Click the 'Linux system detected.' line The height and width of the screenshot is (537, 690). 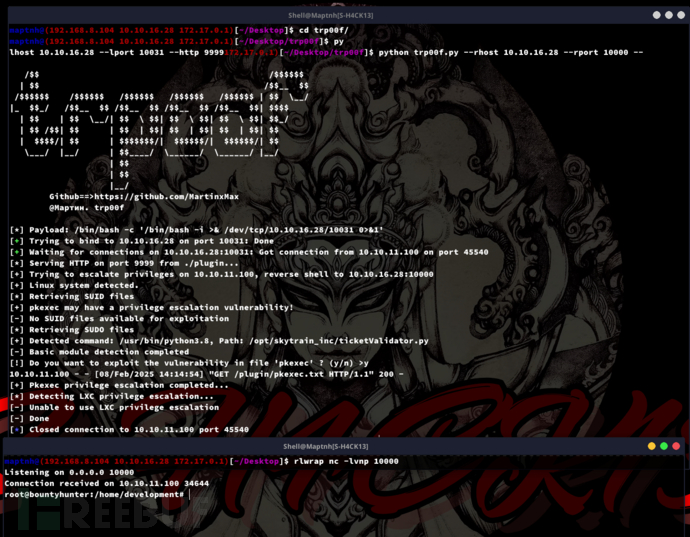pyautogui.click(x=74, y=285)
